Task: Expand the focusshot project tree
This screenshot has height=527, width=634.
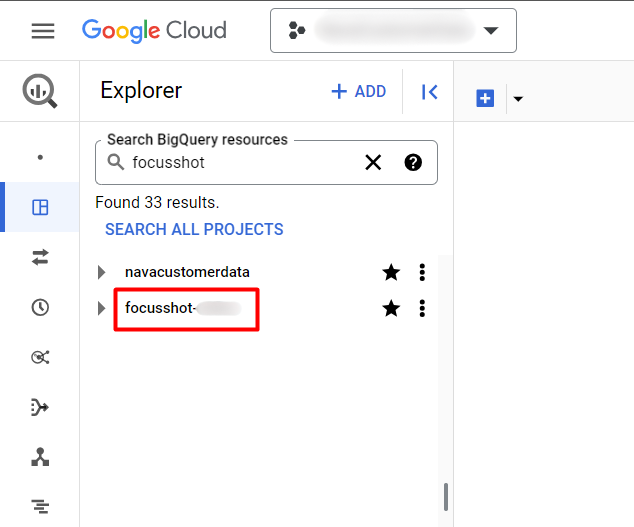Action: [x=101, y=309]
